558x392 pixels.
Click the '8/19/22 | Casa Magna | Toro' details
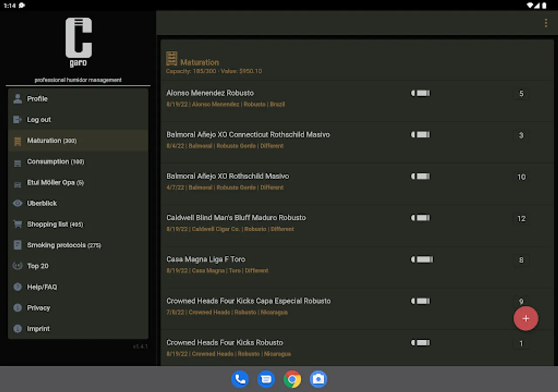[217, 270]
